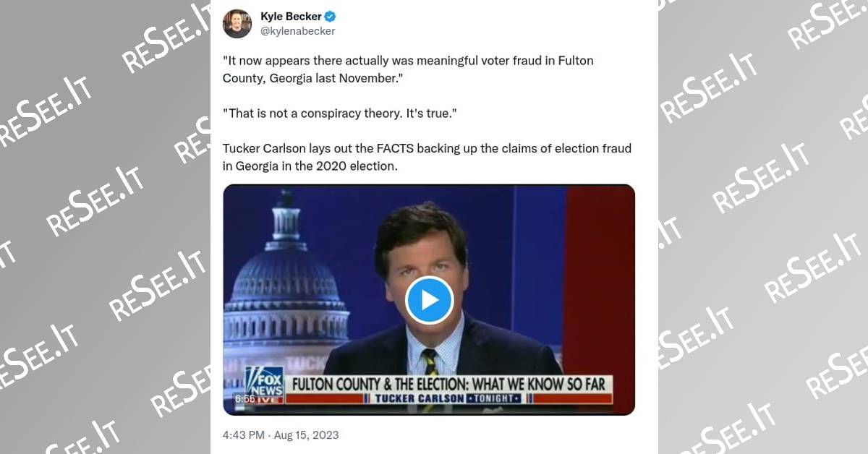Click the Tucker Carlson Tonight banner
Viewport: 868px width, 454px height.
click(448, 398)
